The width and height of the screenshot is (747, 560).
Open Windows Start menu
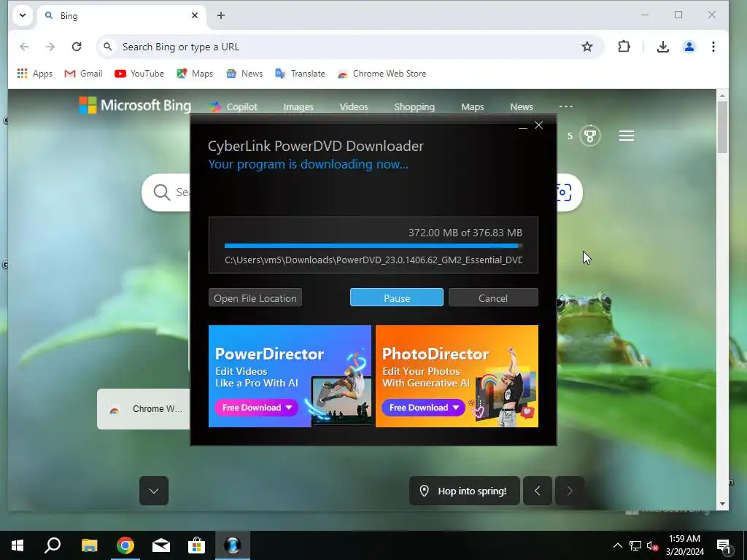[x=18, y=545]
